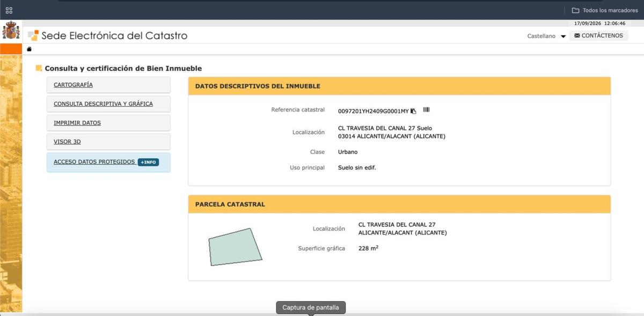Click the Superficie gráfica label
The height and width of the screenshot is (316, 644).
[x=321, y=248]
